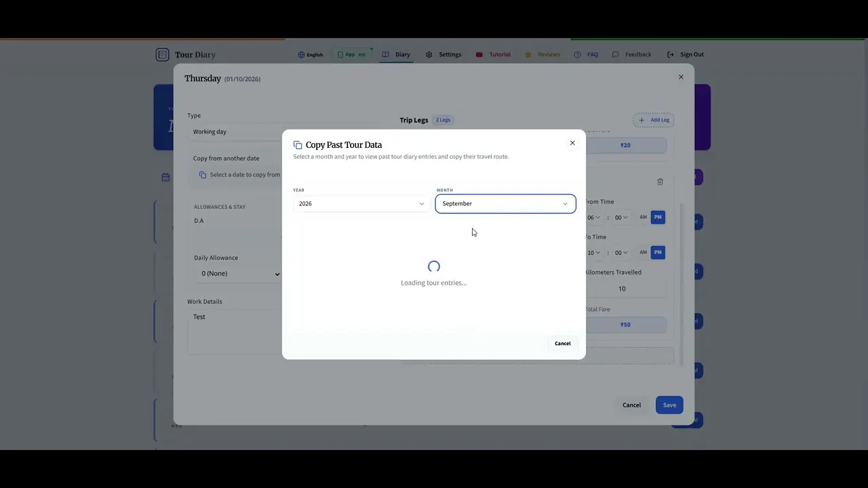Viewport: 868px width, 488px height.
Task: Open the FAQ help page
Action: (586, 55)
